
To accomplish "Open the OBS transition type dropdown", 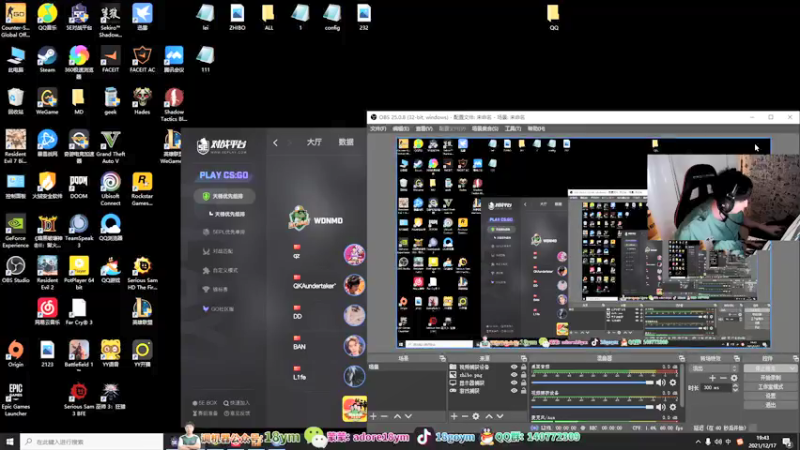I will pos(713,368).
